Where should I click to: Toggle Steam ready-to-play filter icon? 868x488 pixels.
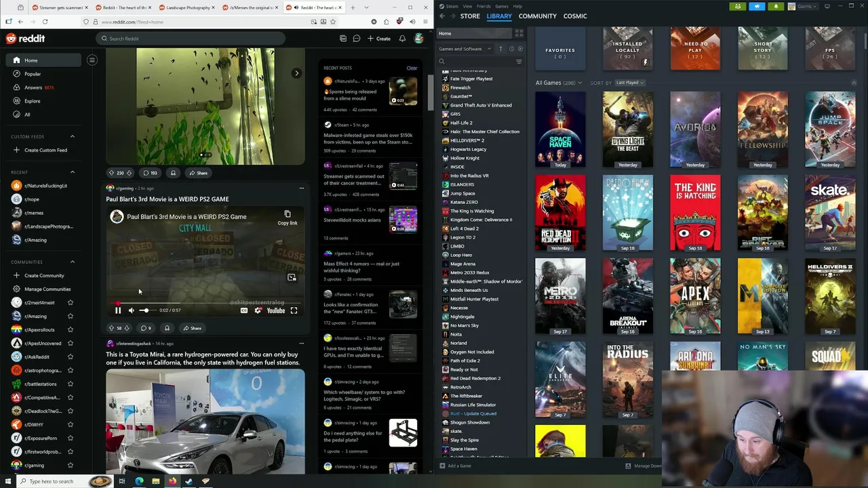point(520,49)
